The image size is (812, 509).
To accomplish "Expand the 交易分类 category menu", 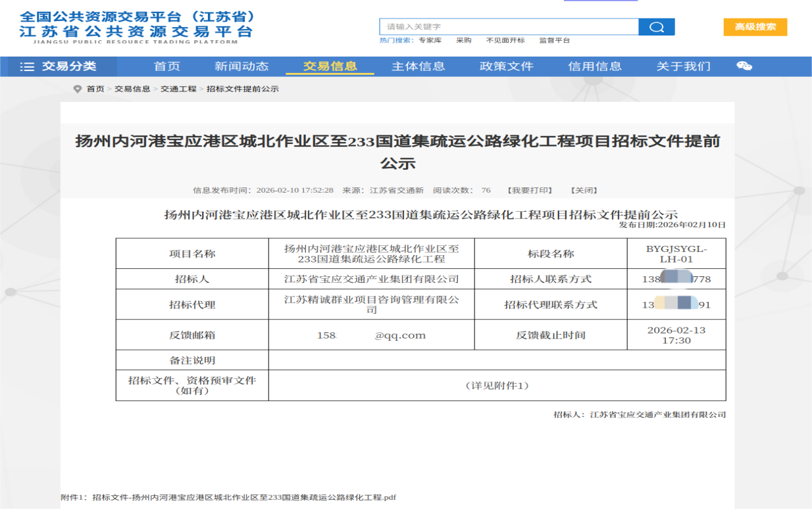I will pyautogui.click(x=68, y=66).
